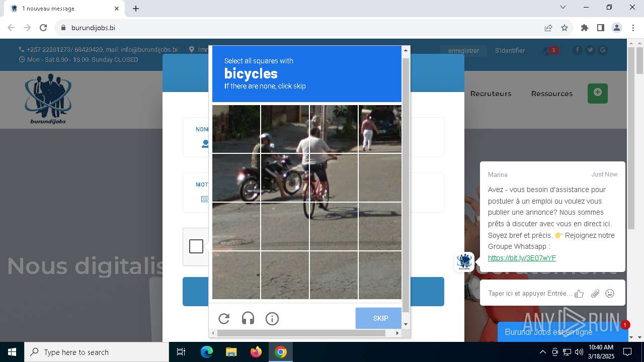Open Chrome three-dot menu
644x362 pixels.
coord(633,28)
